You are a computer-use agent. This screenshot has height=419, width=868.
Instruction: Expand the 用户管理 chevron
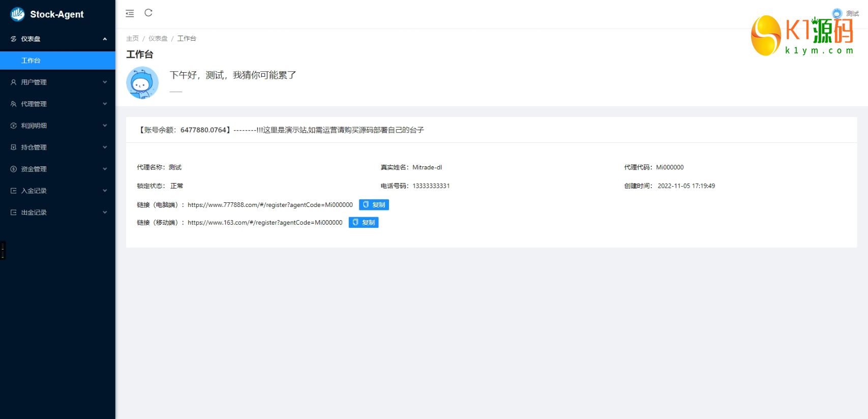[x=105, y=82]
